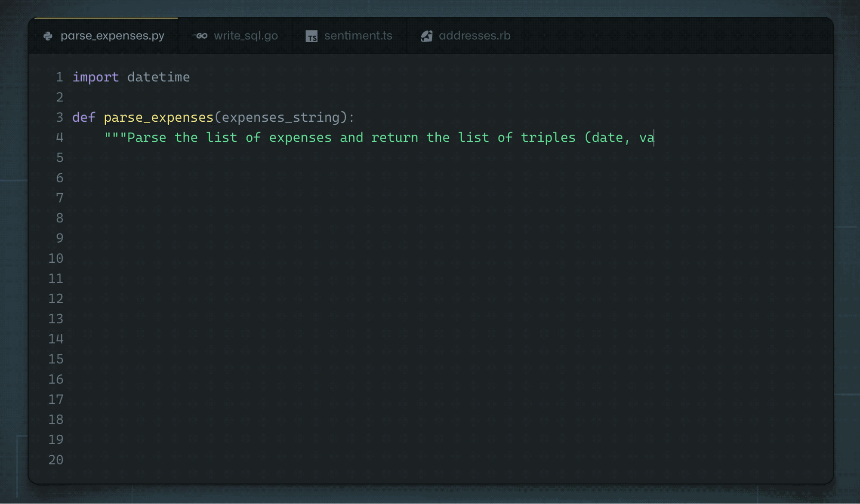Image resolution: width=860 pixels, height=504 pixels.
Task: Click line number 3 in the gutter
Action: tap(59, 117)
